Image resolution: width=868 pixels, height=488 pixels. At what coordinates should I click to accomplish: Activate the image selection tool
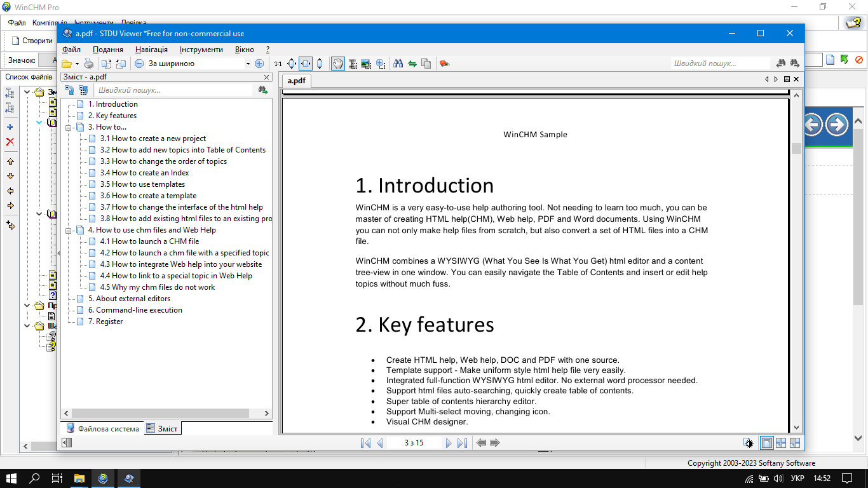(366, 64)
